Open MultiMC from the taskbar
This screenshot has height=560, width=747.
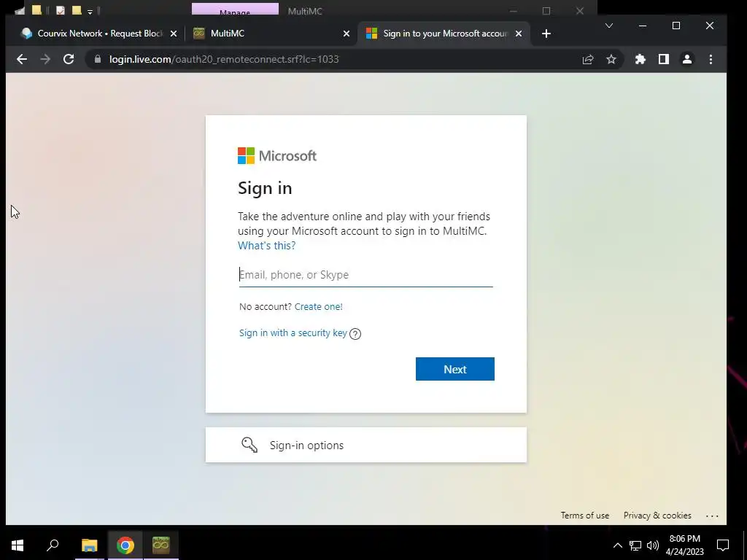tap(161, 545)
